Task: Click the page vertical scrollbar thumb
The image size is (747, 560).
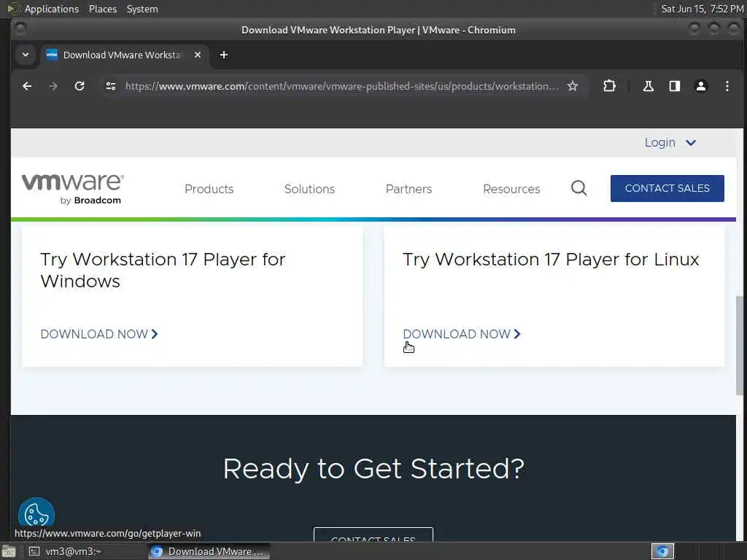Action: pyautogui.click(x=739, y=345)
